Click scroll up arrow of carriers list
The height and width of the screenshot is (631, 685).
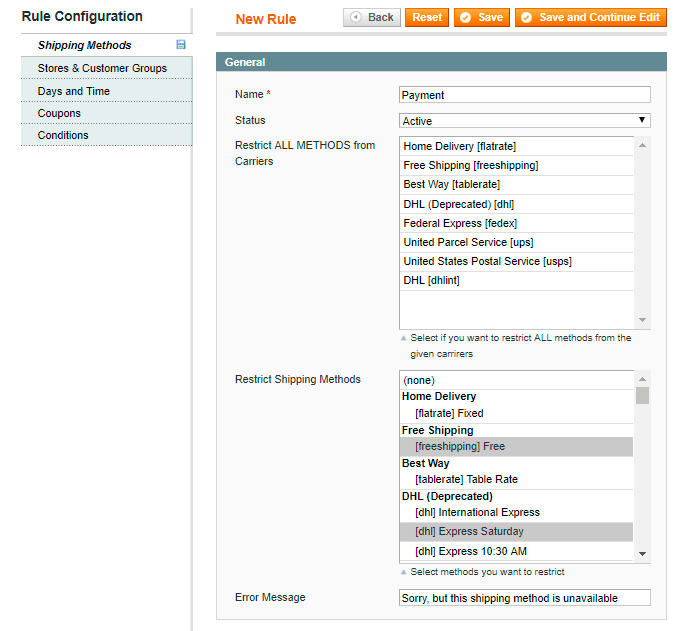pos(642,145)
